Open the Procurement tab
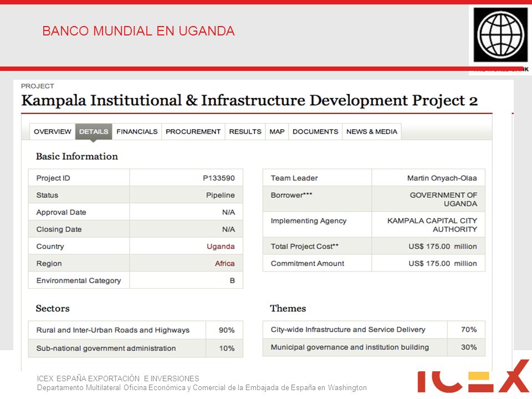This screenshot has height=399, width=532. 193,132
